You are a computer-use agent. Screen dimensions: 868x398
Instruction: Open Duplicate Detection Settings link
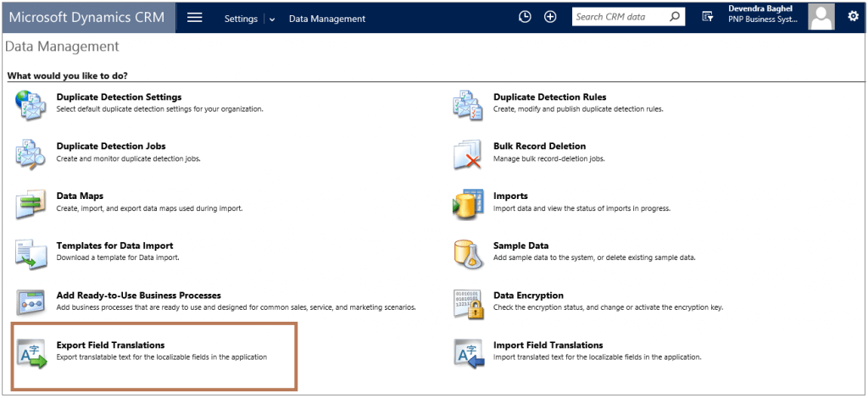(x=119, y=97)
